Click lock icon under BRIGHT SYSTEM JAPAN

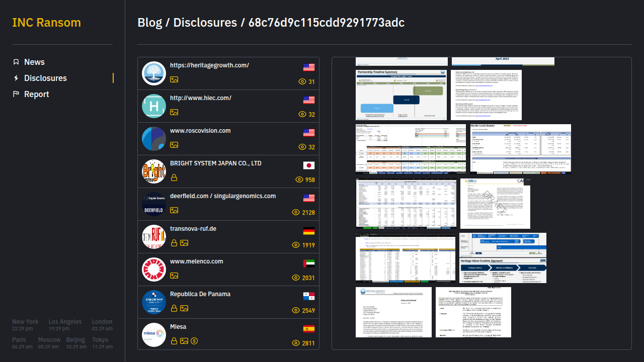(x=174, y=177)
